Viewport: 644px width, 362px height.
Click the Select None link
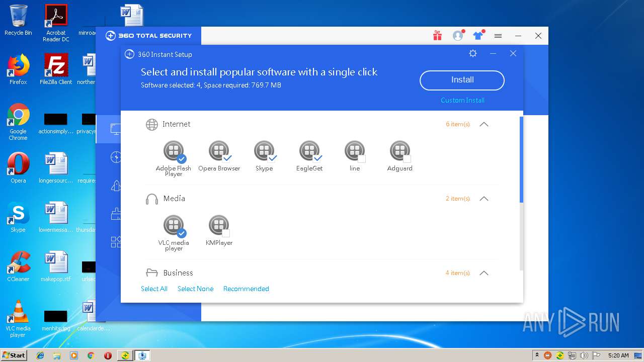pyautogui.click(x=195, y=289)
